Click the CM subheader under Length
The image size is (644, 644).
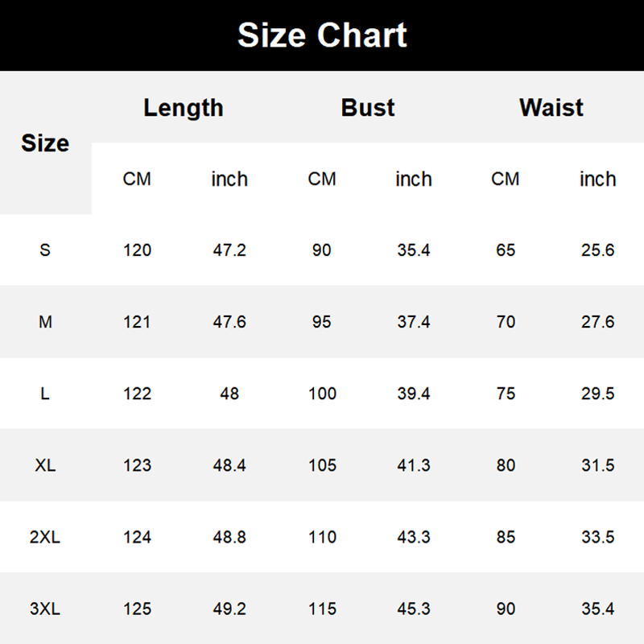(137, 179)
